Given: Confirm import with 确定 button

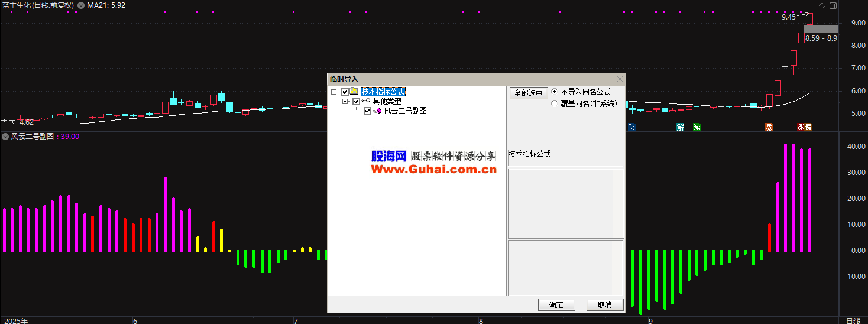Looking at the screenshot, I should [x=556, y=304].
